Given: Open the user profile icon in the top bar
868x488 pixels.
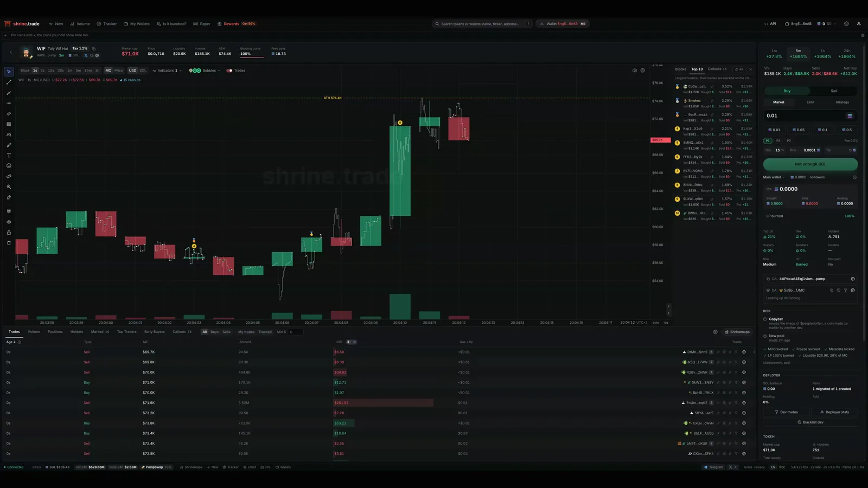Looking at the screenshot, I should coord(859,24).
